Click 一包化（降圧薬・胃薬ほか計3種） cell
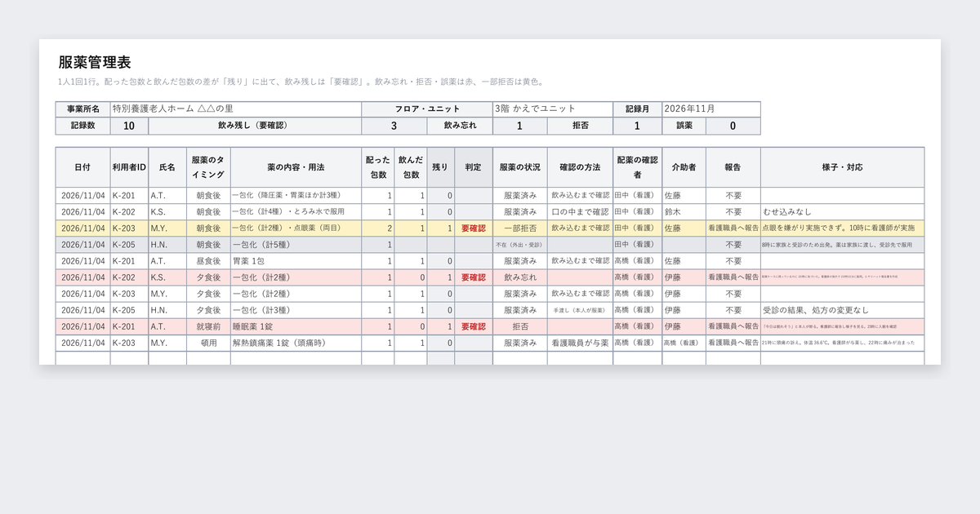The image size is (980, 514). 296,196
